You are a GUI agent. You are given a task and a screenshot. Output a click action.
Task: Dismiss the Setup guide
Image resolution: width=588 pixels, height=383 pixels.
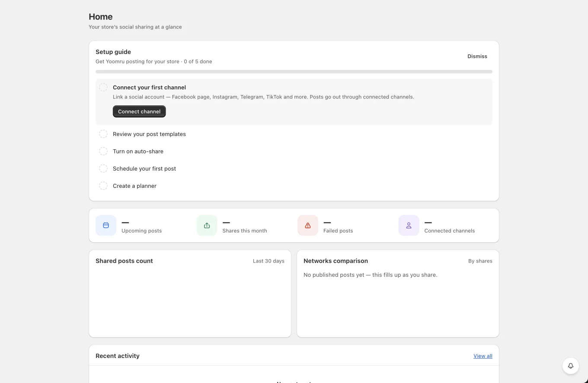[x=477, y=56]
